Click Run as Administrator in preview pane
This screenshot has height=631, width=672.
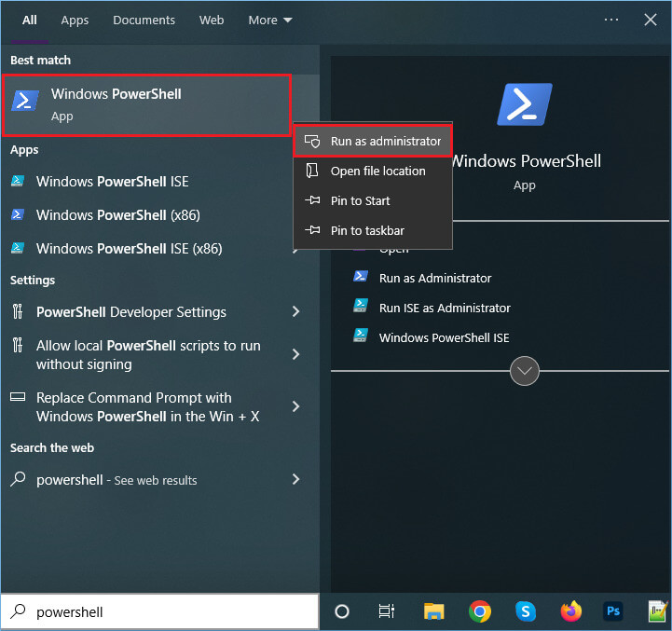pyautogui.click(x=435, y=278)
